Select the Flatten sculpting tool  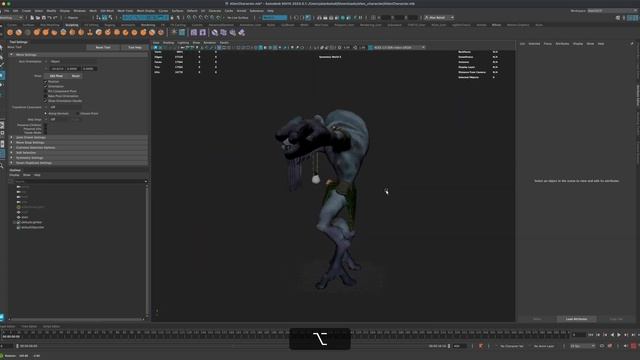[x=54, y=32]
